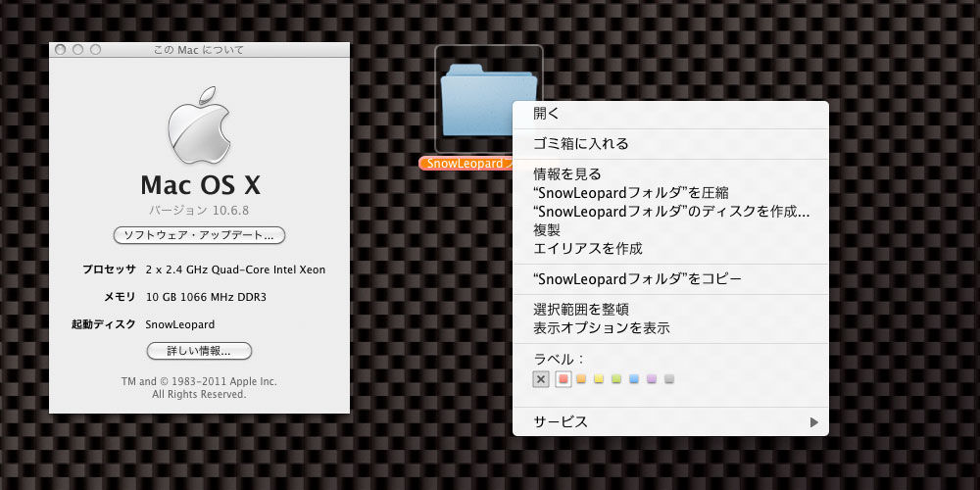Screen dimensions: 980x490
Task: Apply the blue label color
Action: (634, 379)
